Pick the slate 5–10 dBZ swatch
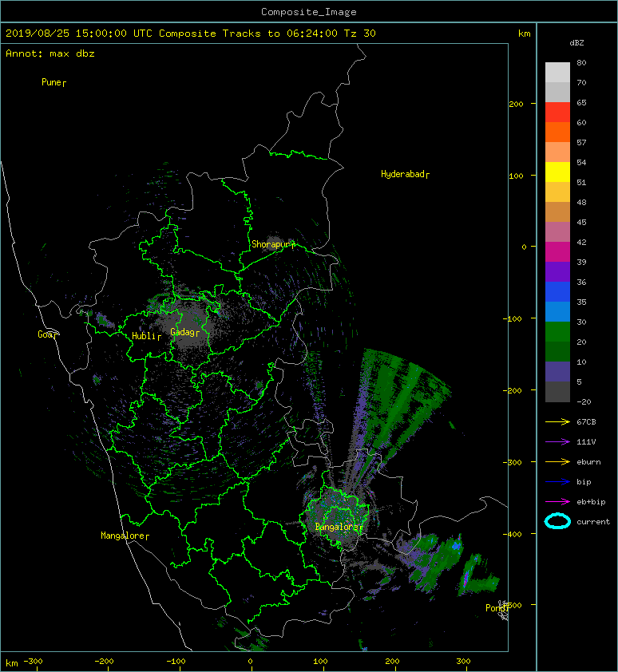The image size is (618, 672). [557, 372]
